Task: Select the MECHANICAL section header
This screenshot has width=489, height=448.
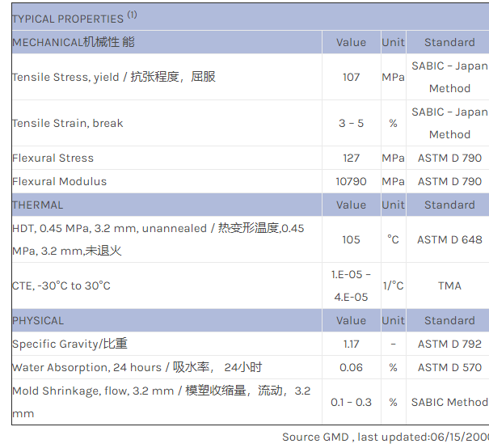Action: [x=74, y=42]
